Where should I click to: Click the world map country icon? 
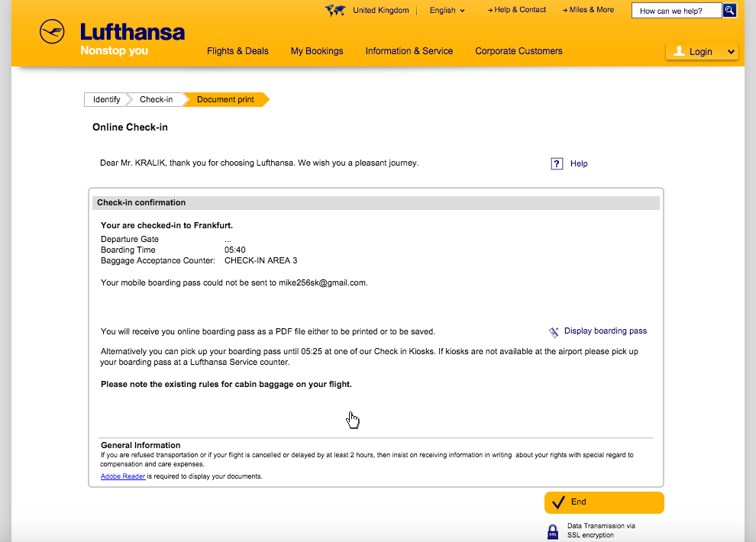335,10
